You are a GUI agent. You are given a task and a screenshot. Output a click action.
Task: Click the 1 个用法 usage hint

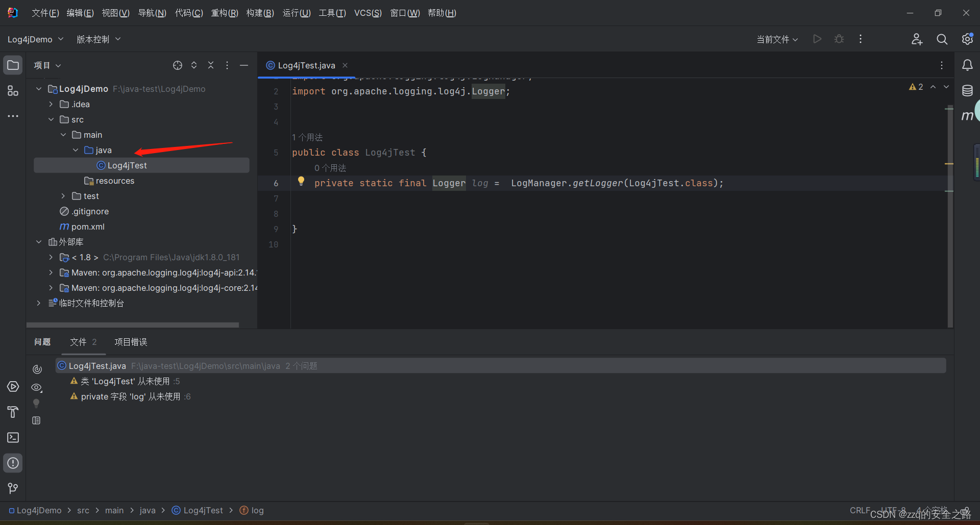[307, 137]
